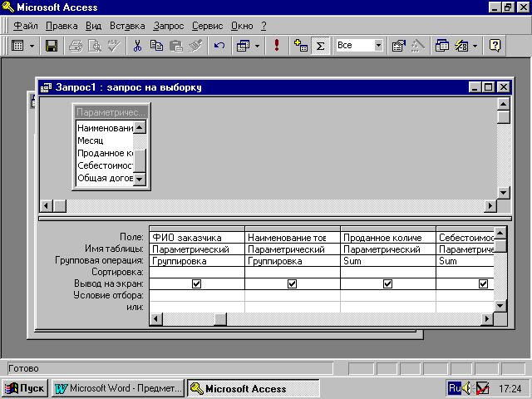The height and width of the screenshot is (399, 532).
Task: Click the Query Type icon
Action: click(x=244, y=46)
